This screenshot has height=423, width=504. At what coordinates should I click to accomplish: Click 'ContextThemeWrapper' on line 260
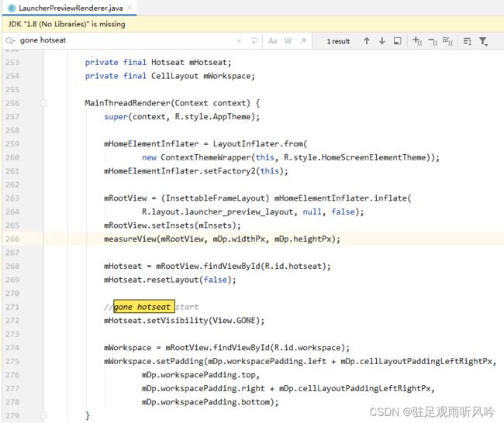205,157
